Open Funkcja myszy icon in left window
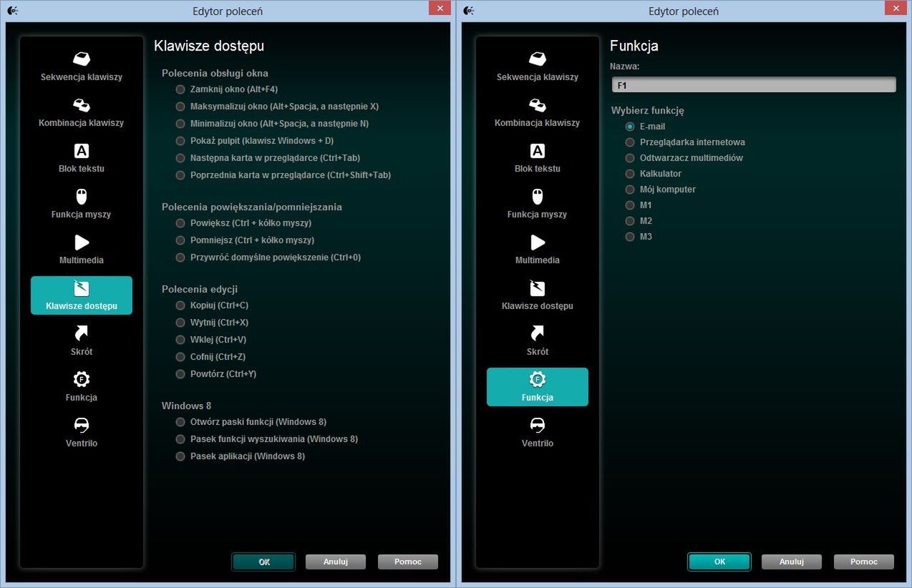 (82, 197)
